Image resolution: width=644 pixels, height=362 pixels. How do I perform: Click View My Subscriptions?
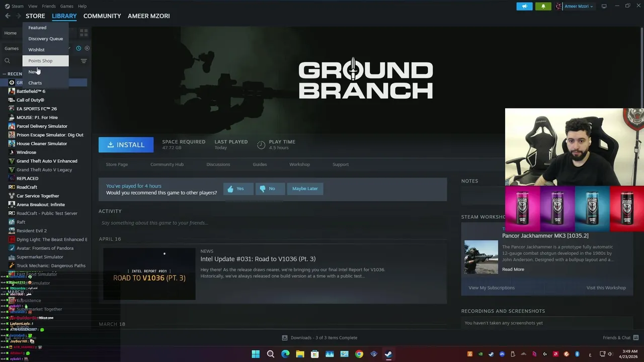pos(492,288)
